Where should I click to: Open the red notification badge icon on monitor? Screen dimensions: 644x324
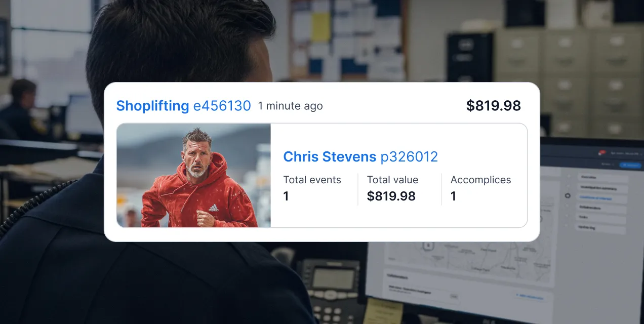tap(602, 151)
